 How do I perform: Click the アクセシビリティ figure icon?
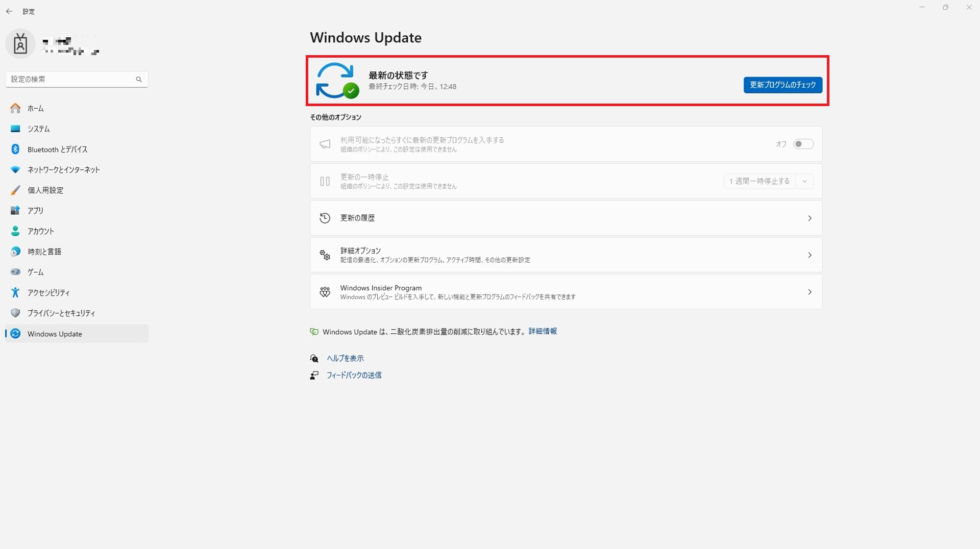click(x=15, y=292)
